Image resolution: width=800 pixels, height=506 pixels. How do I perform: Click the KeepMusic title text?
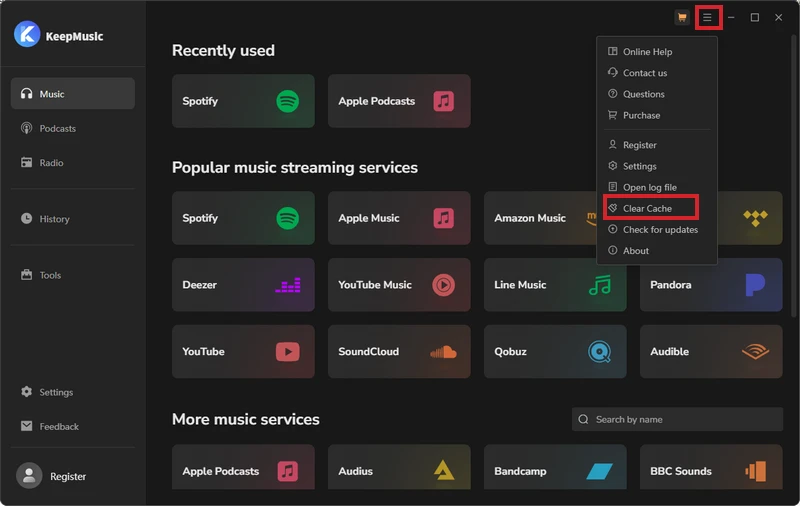point(74,36)
